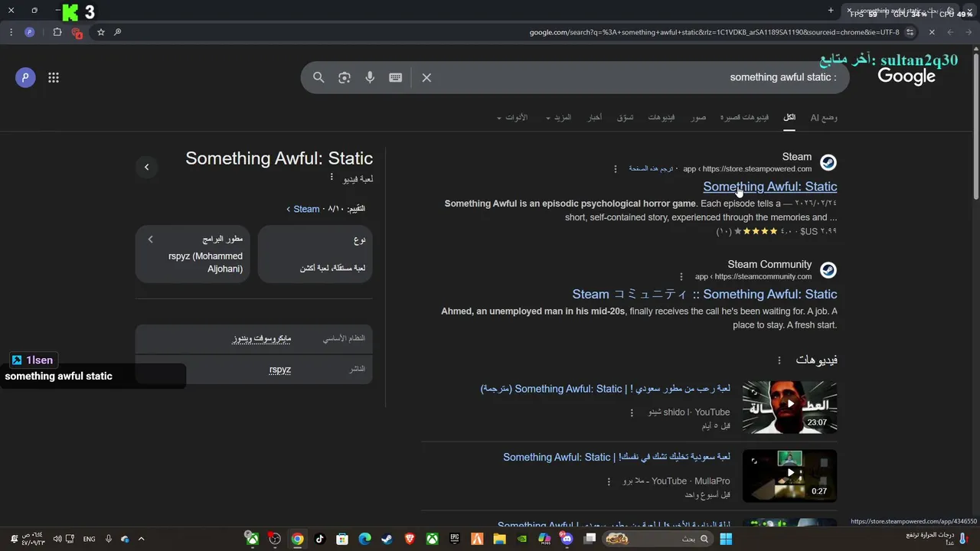Switch to the صور images tab
This screenshot has height=551, width=980.
click(x=698, y=117)
